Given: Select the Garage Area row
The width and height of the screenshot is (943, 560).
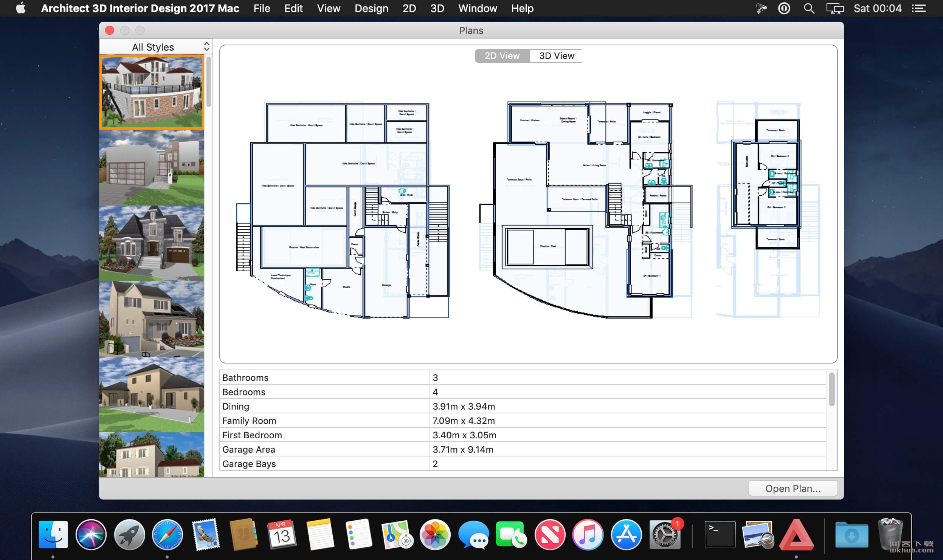Looking at the screenshot, I should tap(523, 449).
